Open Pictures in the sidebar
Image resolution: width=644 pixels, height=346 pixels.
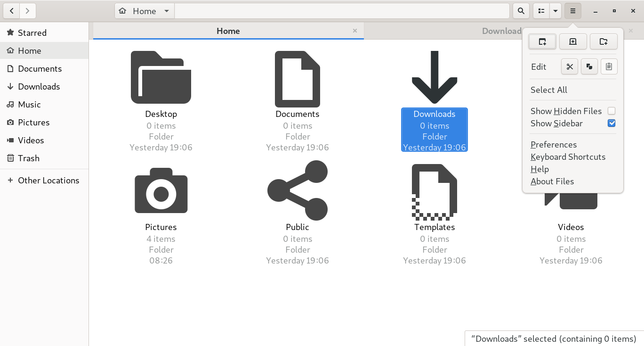pyautogui.click(x=44, y=123)
